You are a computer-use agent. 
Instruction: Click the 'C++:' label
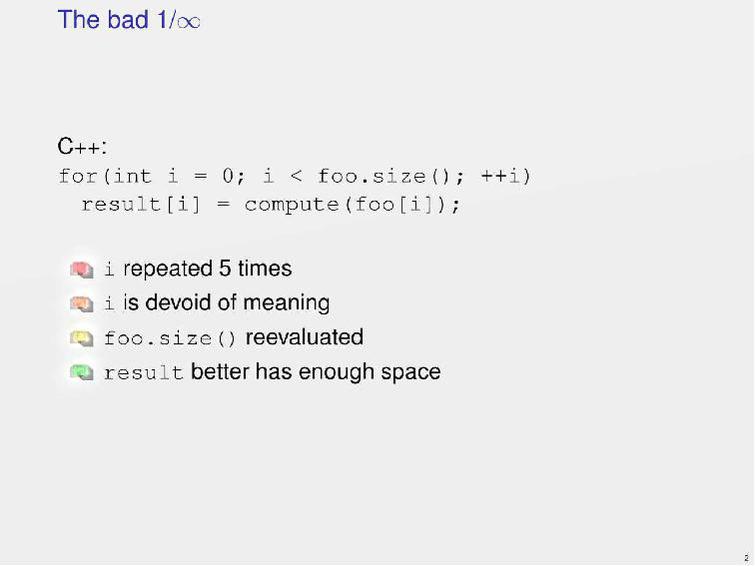pyautogui.click(x=82, y=147)
